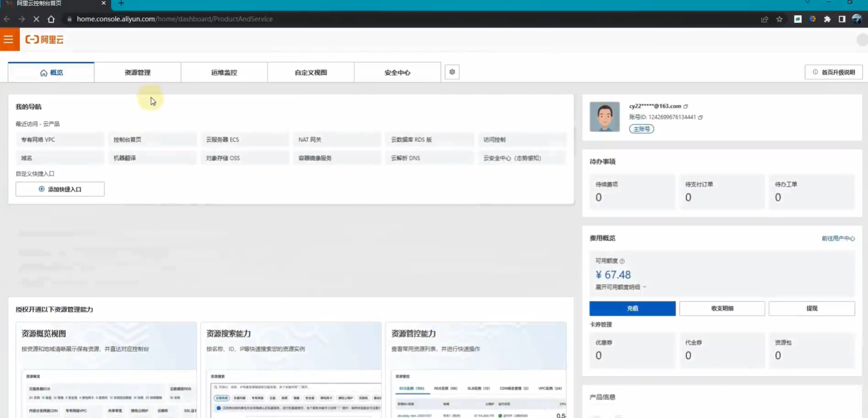Click 添加快捷入口 button

(x=60, y=189)
